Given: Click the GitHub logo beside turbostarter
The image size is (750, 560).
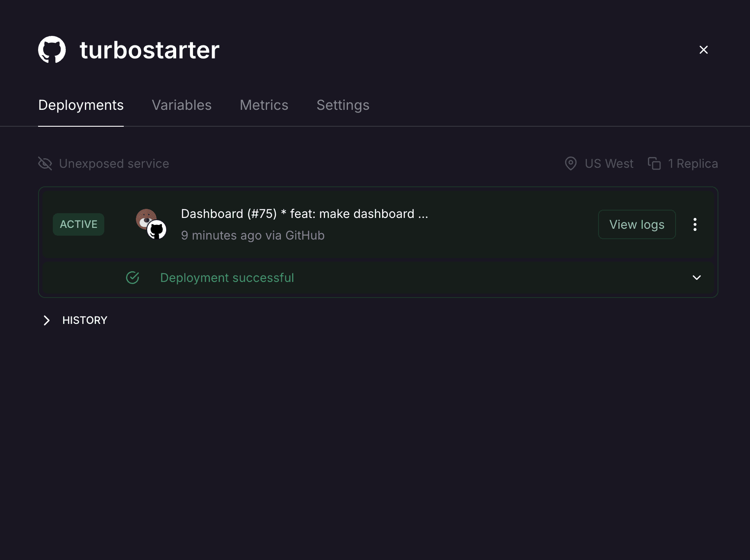Looking at the screenshot, I should tap(52, 50).
